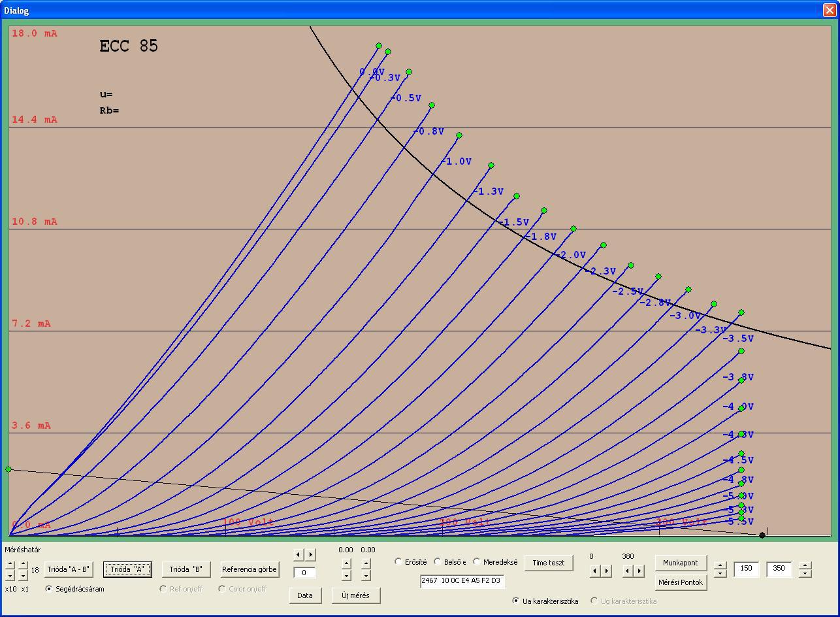Click the Munkapont button
Screen dimensions: 840x617
(x=681, y=563)
